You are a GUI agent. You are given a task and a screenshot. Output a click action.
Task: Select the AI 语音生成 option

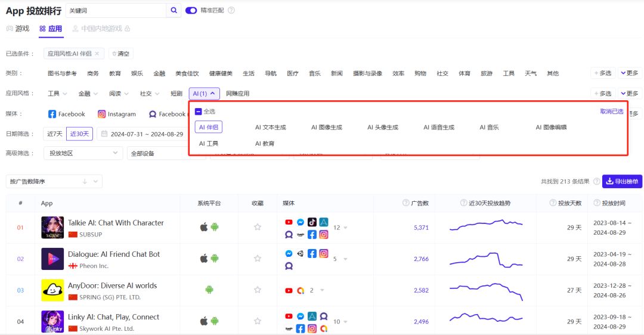[x=439, y=127]
